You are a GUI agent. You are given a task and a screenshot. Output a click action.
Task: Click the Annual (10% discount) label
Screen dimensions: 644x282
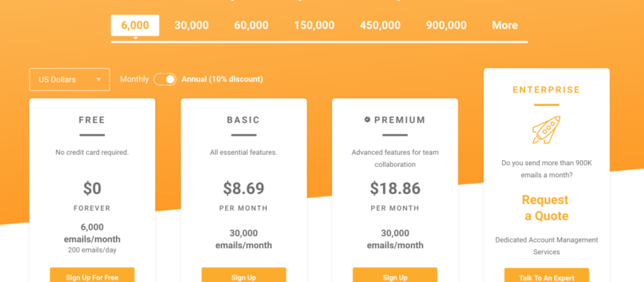click(222, 79)
